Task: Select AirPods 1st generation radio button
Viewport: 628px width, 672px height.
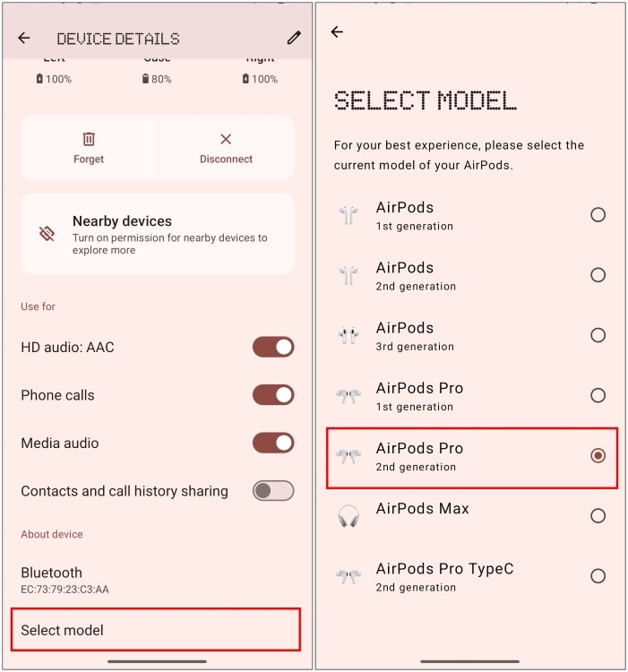Action: pos(598,214)
